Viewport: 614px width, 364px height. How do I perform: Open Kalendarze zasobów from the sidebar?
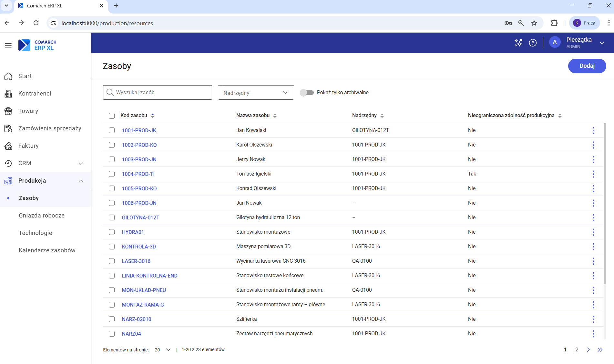pos(47,250)
